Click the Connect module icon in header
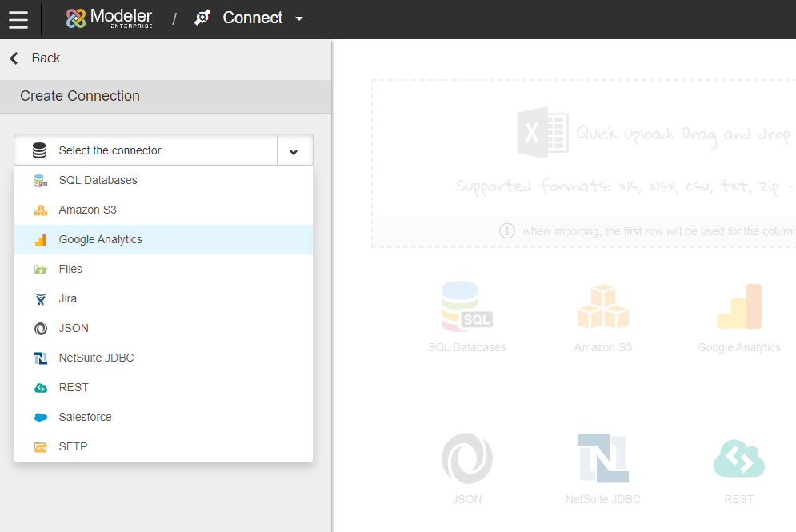Screen dimensions: 796x532 tap(202, 18)
